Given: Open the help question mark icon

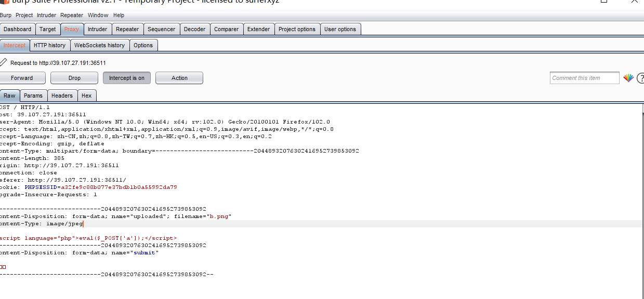Looking at the screenshot, I should pyautogui.click(x=640, y=78).
